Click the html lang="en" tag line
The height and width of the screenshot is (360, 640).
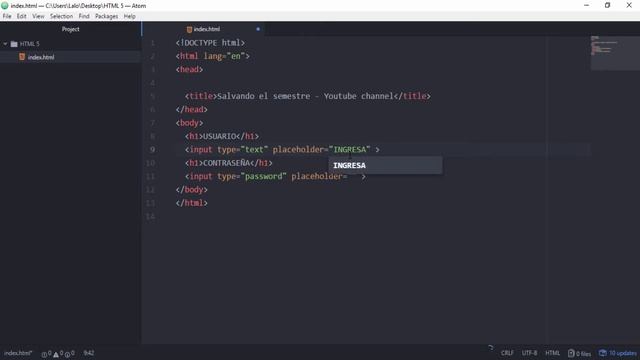[x=213, y=56]
